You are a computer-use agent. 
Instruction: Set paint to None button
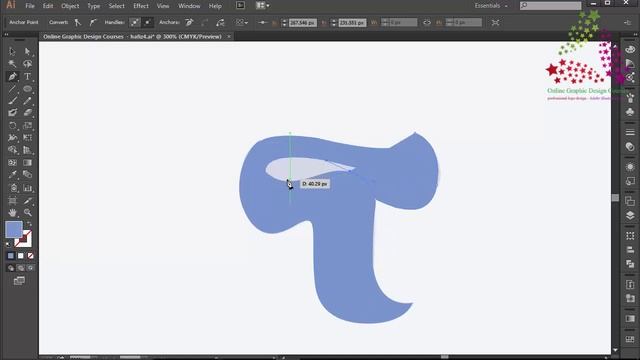[30, 256]
